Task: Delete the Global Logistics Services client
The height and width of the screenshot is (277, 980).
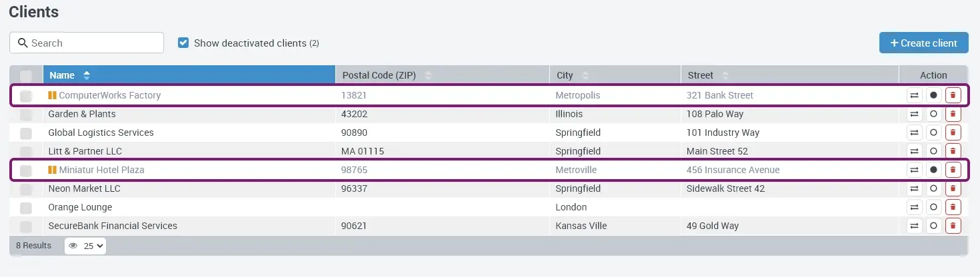Action: (x=953, y=133)
